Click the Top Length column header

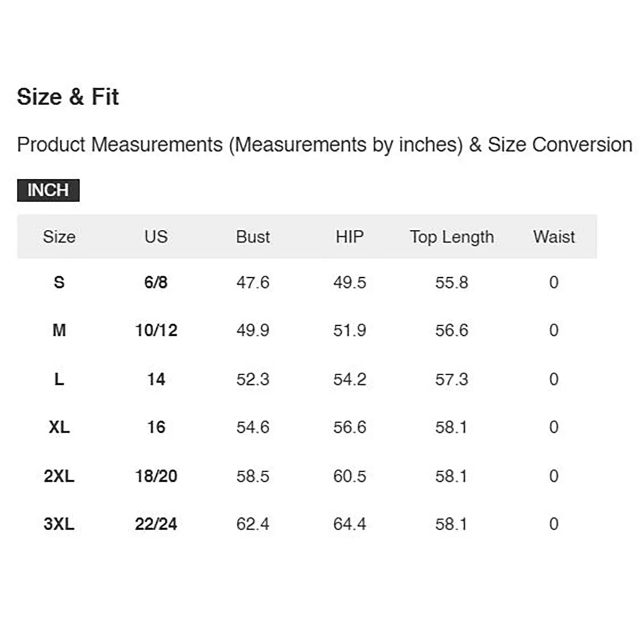coord(452,237)
